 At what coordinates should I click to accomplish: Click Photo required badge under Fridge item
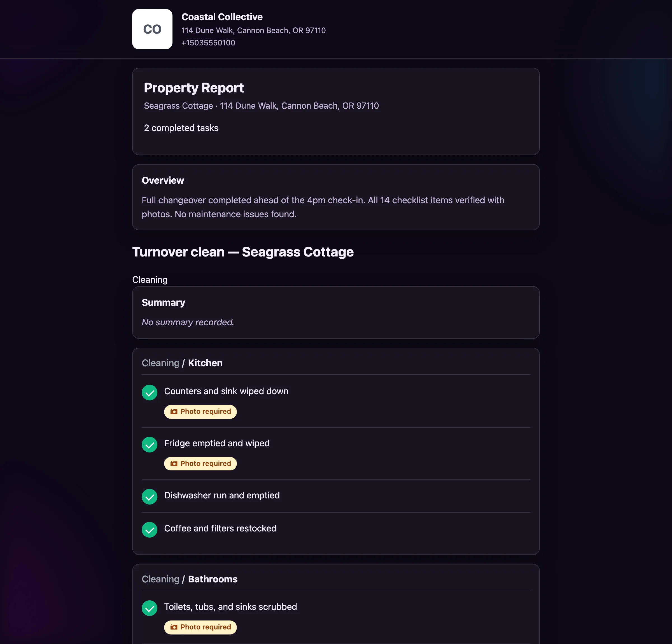[x=200, y=464]
